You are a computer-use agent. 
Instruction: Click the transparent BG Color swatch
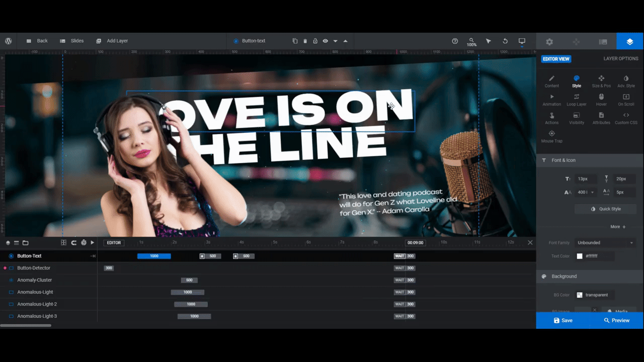(580, 295)
